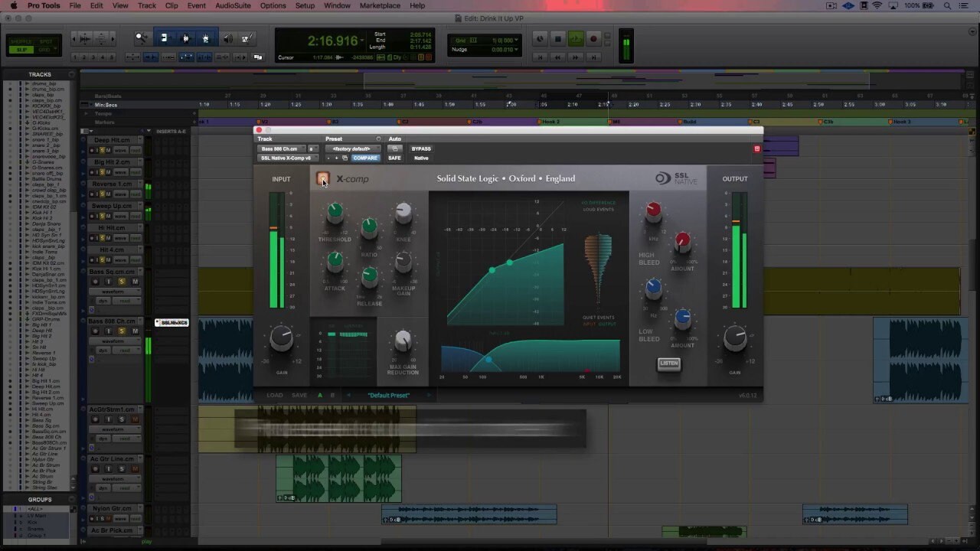Open the Nudge value dropdown
Screen dimensions: 980x551
[516, 50]
